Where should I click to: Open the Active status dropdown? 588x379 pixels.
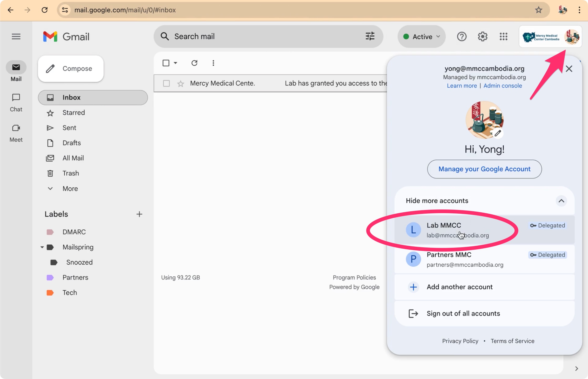coord(421,36)
